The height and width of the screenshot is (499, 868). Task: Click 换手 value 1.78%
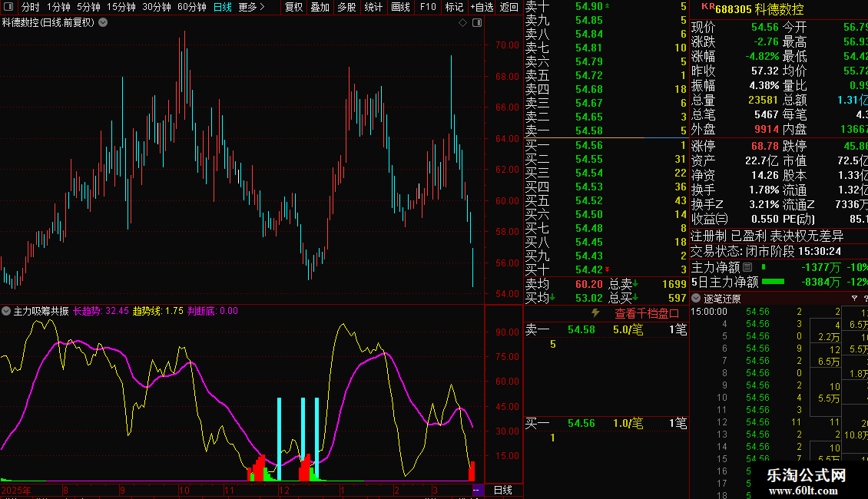(764, 190)
